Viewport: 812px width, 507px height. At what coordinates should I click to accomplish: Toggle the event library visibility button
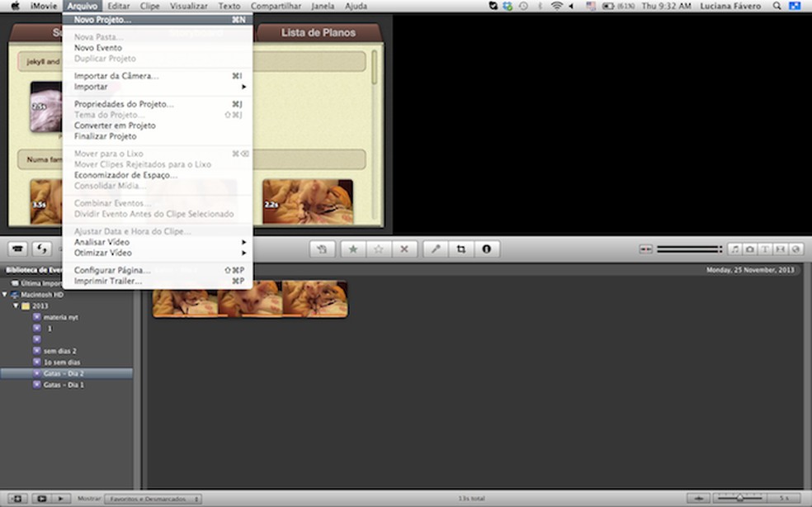tap(17, 499)
